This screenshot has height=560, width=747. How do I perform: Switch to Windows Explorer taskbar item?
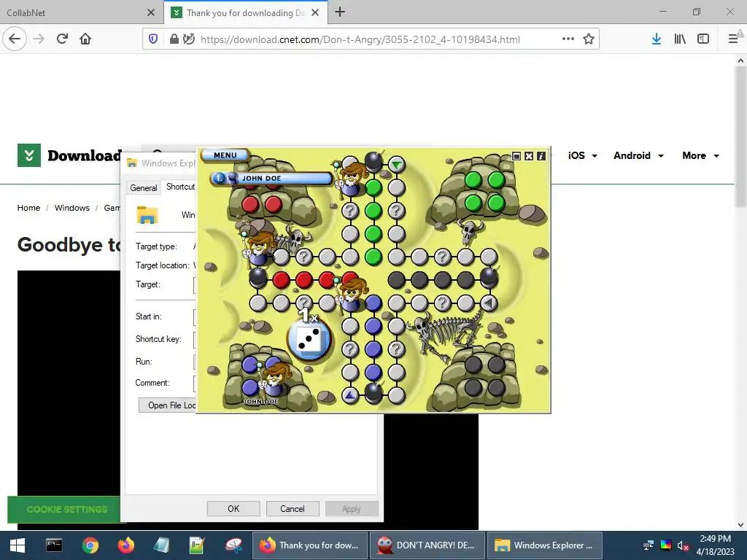coord(544,545)
